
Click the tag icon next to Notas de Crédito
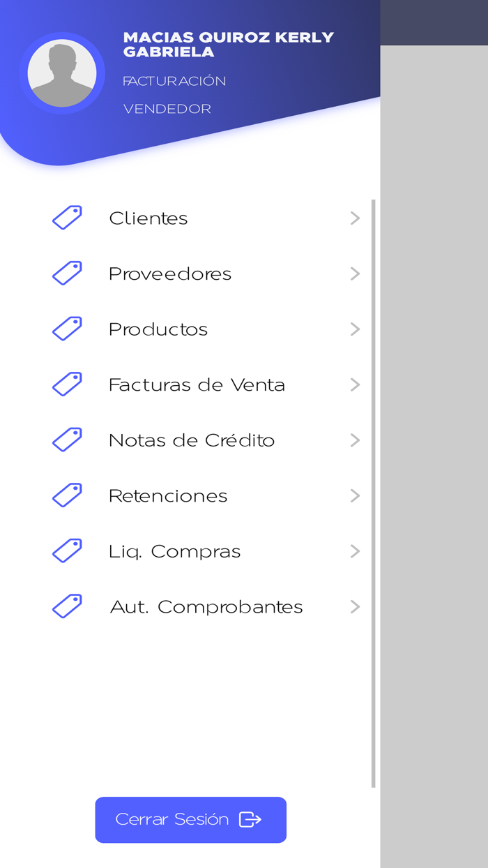tap(66, 439)
